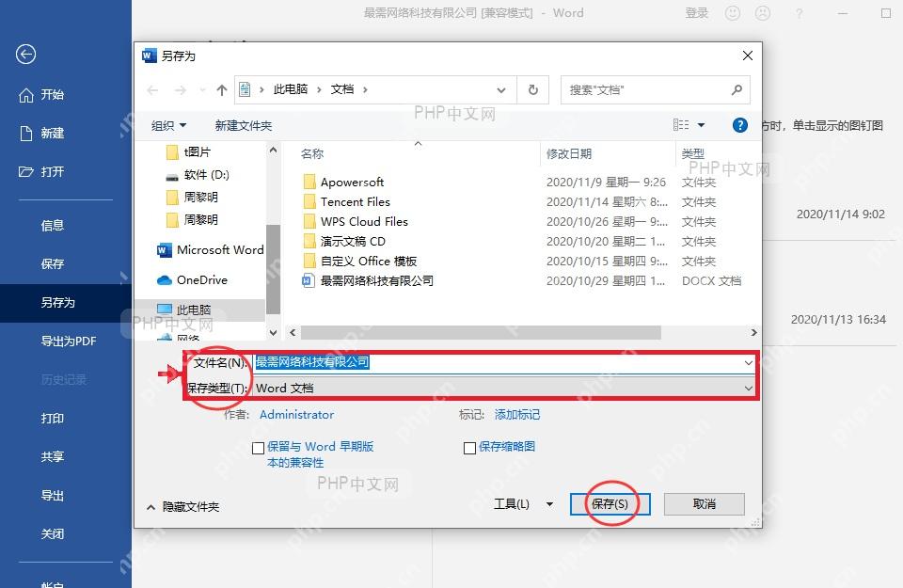This screenshot has height=588, width=903.
Task: Select OneDrive in navigation tree
Action: [192, 280]
